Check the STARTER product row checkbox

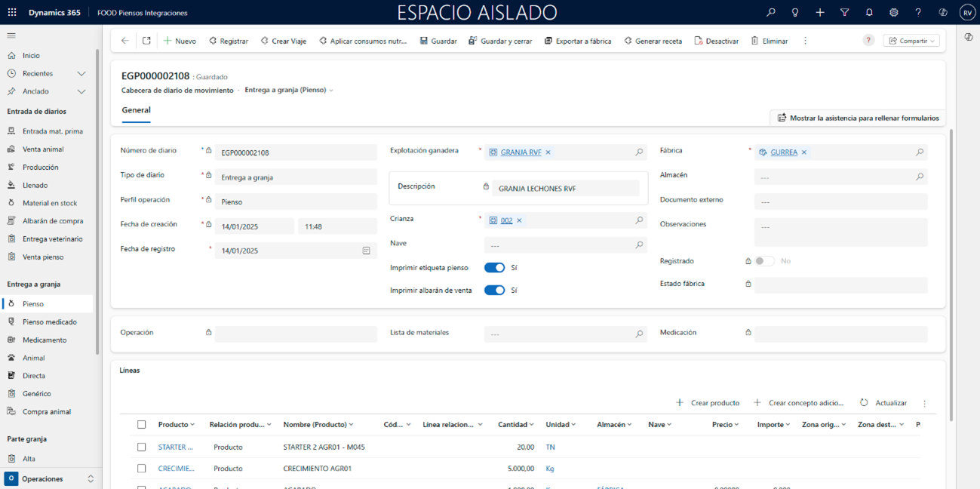(x=141, y=447)
